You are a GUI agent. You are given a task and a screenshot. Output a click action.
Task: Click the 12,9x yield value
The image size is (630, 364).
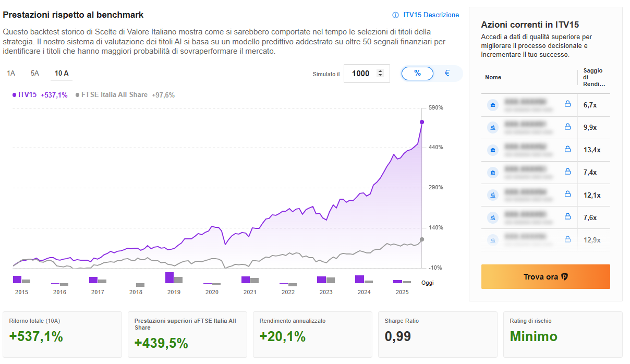pyautogui.click(x=592, y=240)
